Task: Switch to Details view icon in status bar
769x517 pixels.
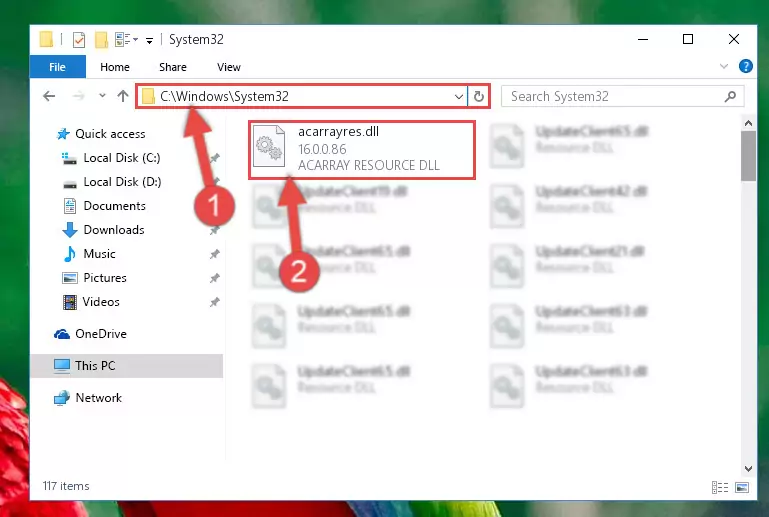Action: tap(719, 487)
